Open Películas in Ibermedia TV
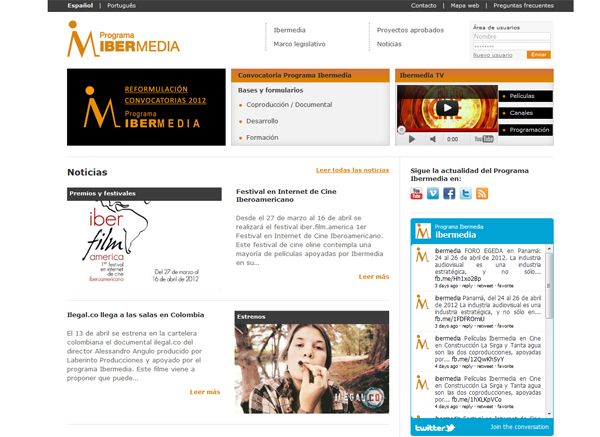This screenshot has height=437, width=600. (526, 96)
